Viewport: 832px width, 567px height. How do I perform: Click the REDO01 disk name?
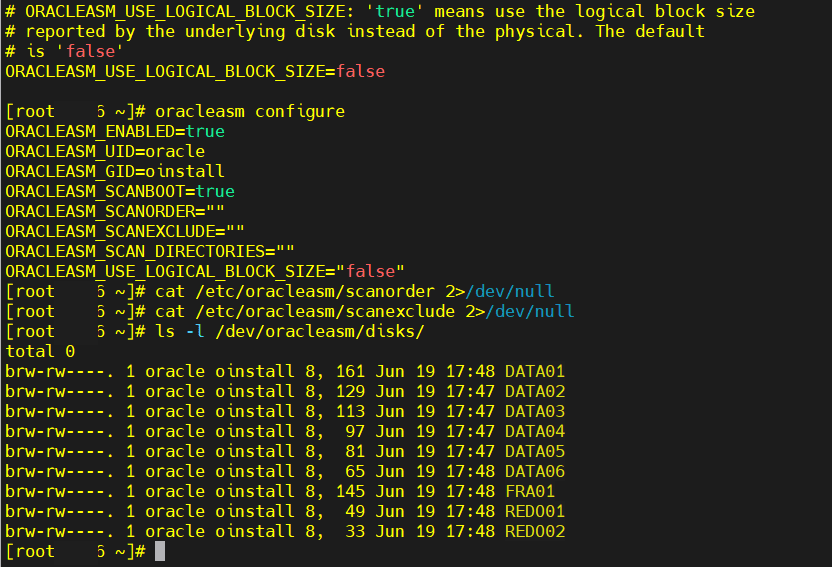pos(535,511)
